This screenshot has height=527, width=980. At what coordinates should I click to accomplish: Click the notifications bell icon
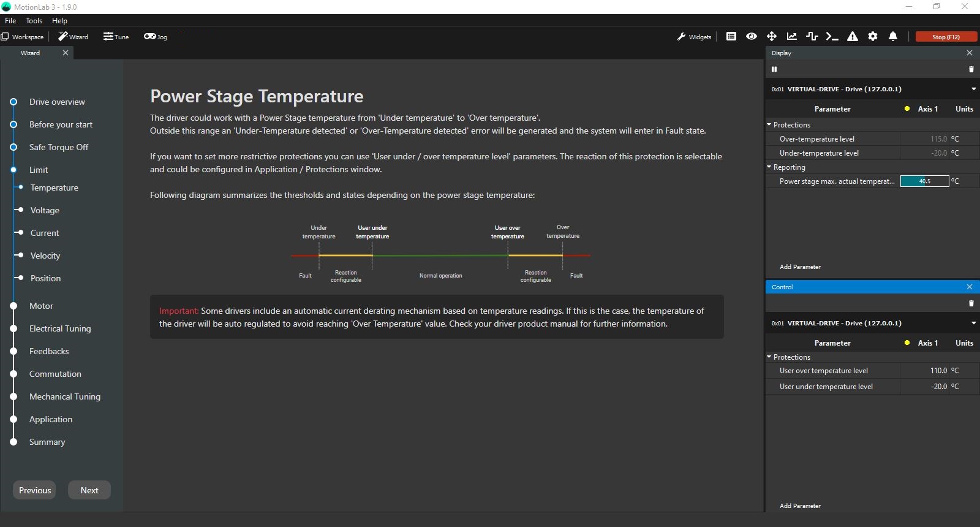point(893,37)
